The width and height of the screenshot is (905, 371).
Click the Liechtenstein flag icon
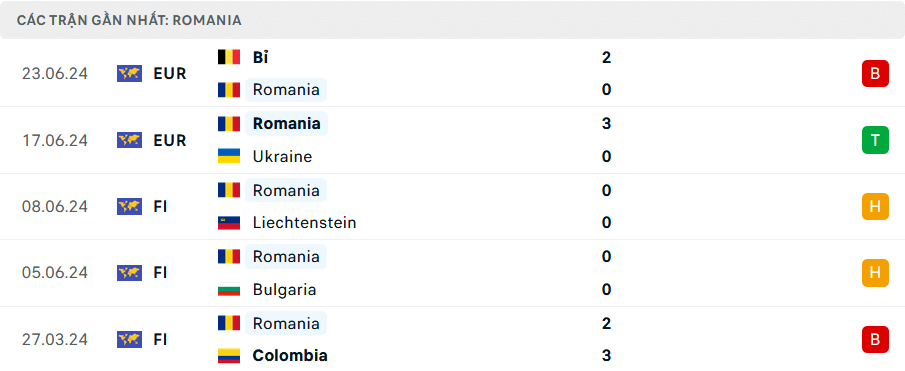(229, 223)
